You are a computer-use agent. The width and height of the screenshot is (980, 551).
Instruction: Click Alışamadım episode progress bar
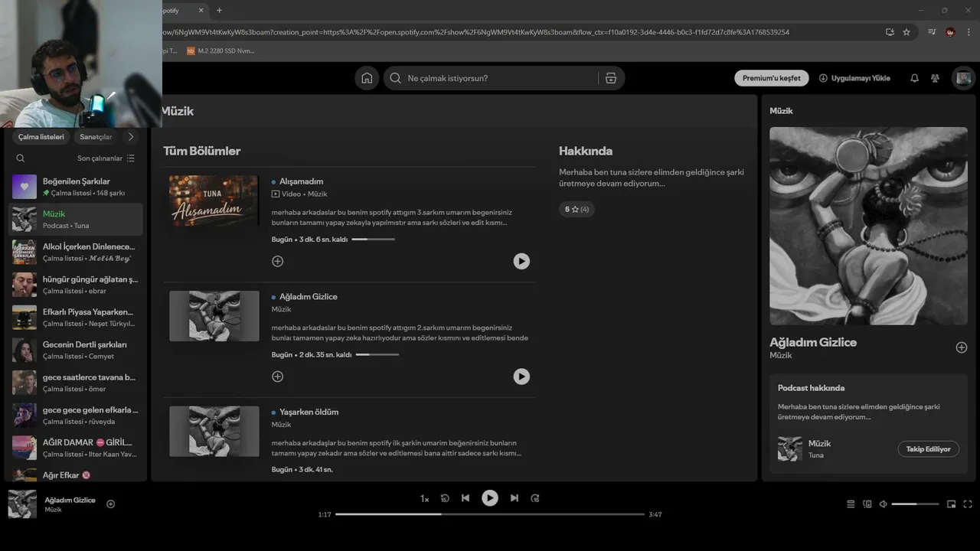pos(373,240)
